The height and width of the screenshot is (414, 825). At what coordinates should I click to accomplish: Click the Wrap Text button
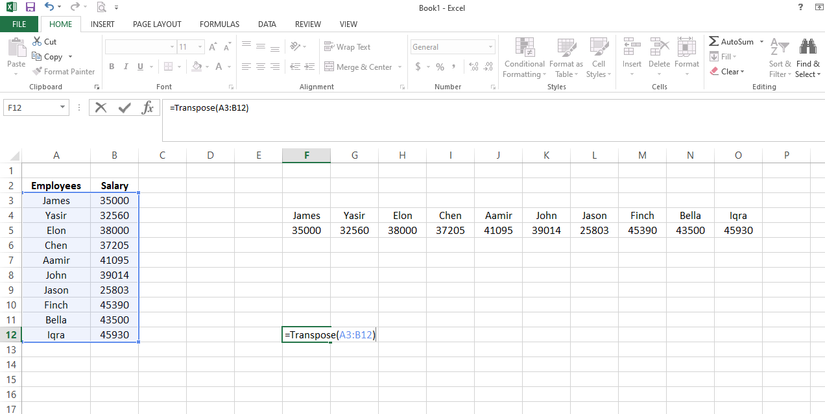[x=347, y=47]
